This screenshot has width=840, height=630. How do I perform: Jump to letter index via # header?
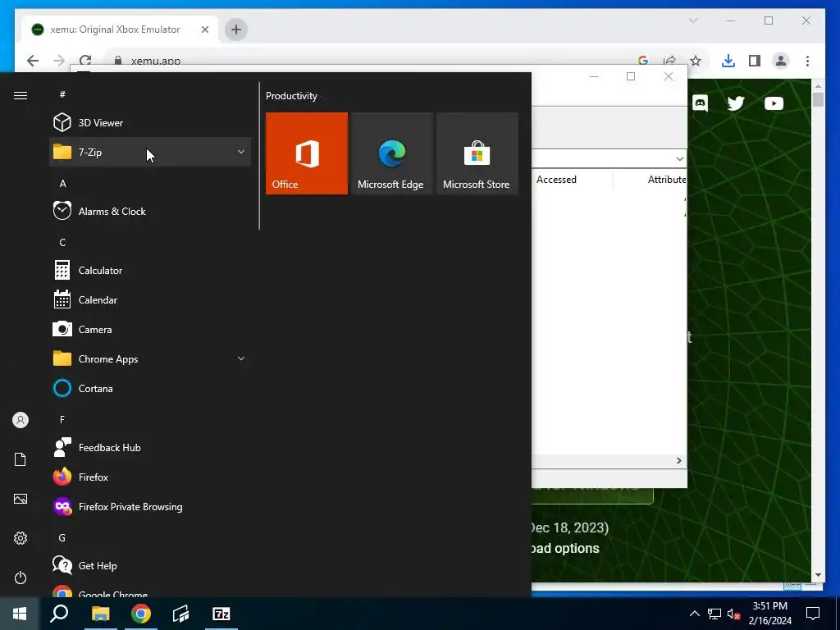pos(62,94)
